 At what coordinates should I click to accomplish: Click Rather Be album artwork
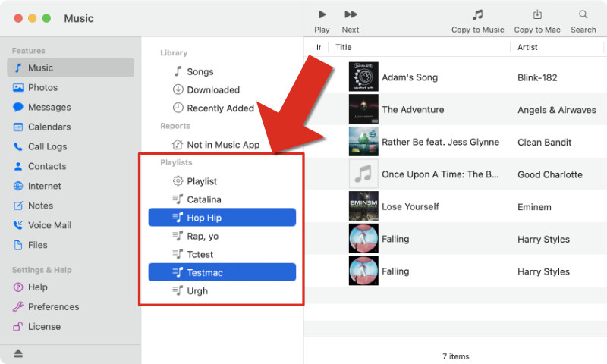(363, 142)
